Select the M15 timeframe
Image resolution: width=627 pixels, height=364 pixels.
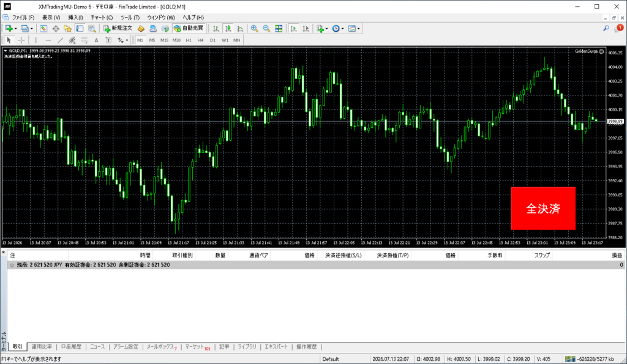tap(164, 40)
